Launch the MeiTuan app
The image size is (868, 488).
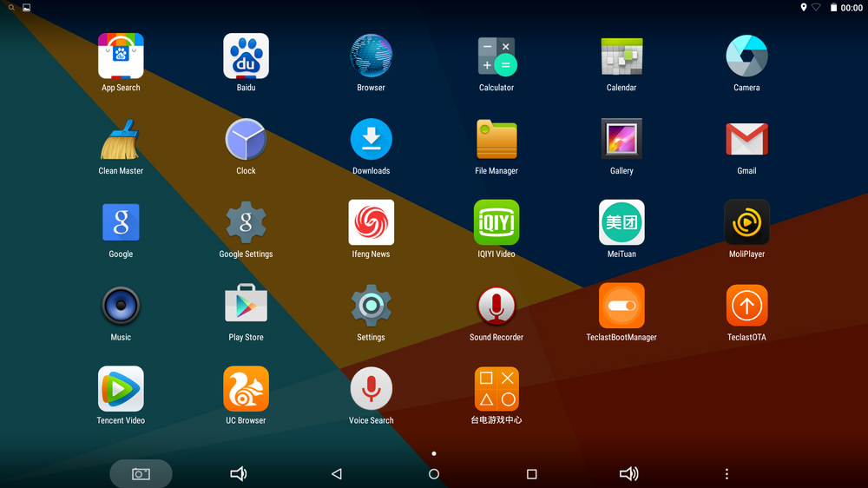pyautogui.click(x=621, y=223)
